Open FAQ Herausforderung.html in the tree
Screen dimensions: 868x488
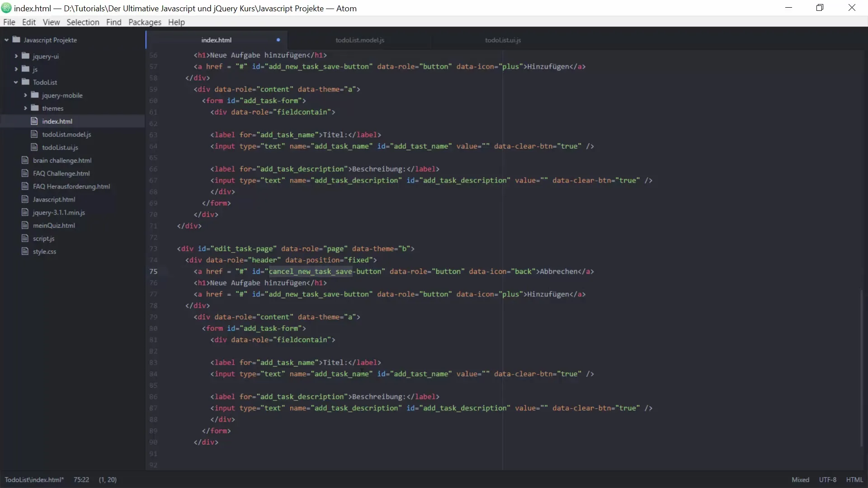pos(71,187)
